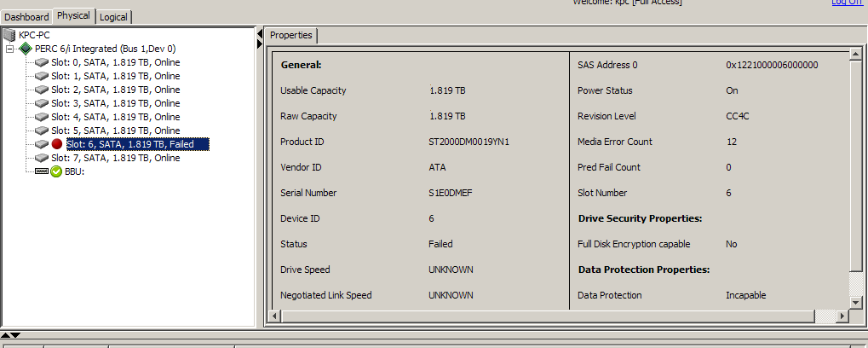
Task: Click the Serial Number value S1E0DMEF
Action: click(x=450, y=193)
